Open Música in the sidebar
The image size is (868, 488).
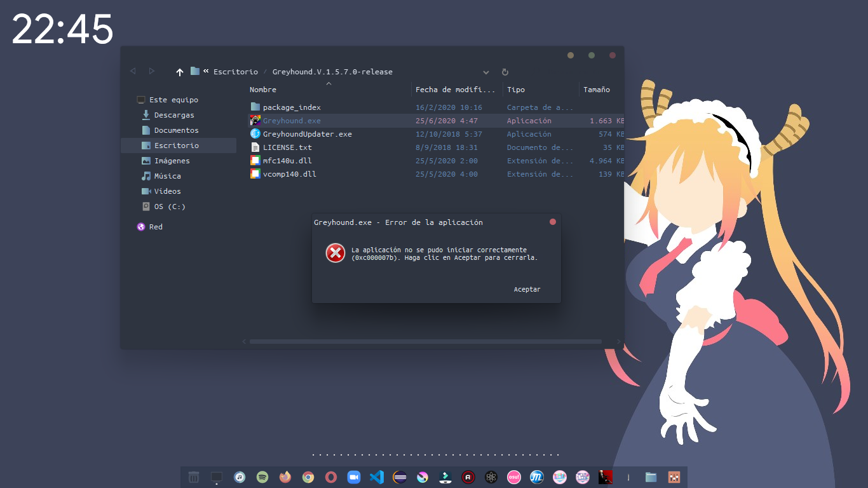click(168, 176)
